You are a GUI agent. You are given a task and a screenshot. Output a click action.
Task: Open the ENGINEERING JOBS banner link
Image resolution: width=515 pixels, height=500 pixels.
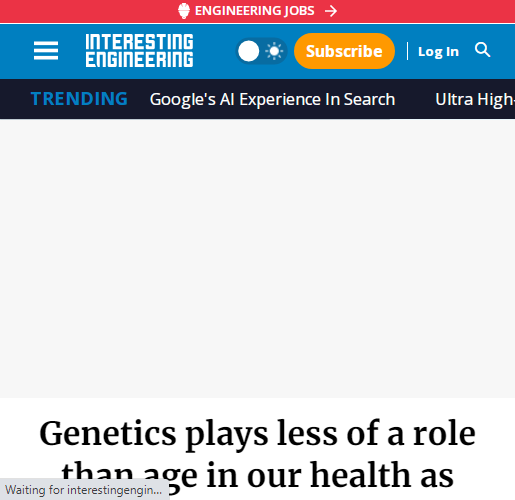click(x=257, y=11)
